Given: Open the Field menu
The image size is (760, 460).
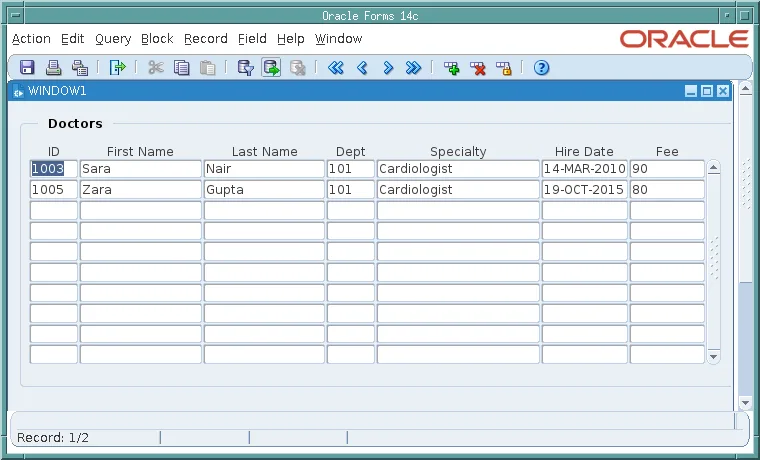Looking at the screenshot, I should (x=252, y=39).
